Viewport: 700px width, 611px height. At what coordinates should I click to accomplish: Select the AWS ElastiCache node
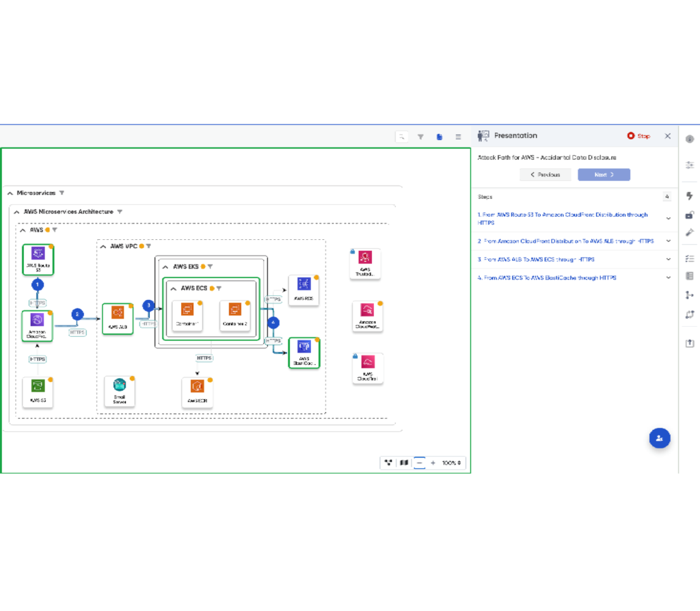coord(304,353)
